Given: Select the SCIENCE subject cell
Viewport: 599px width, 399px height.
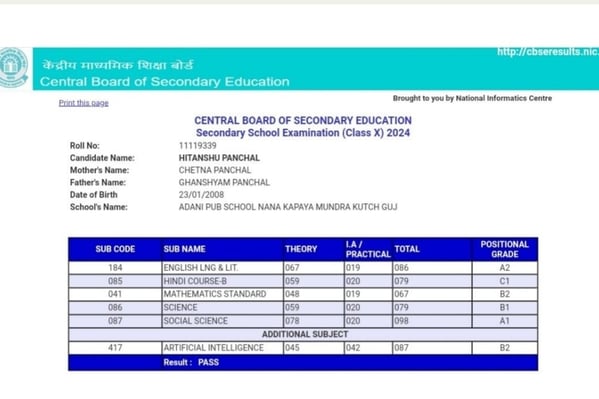Looking at the screenshot, I should coord(222,307).
